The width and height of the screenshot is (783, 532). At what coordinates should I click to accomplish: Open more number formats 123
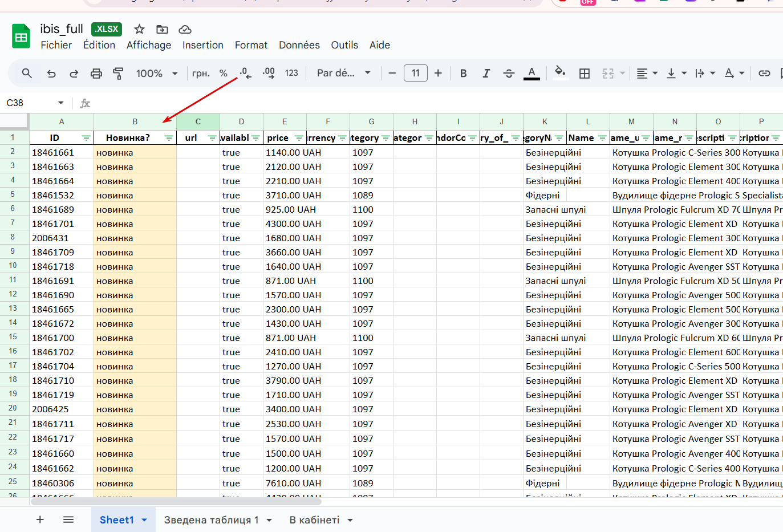click(x=291, y=73)
